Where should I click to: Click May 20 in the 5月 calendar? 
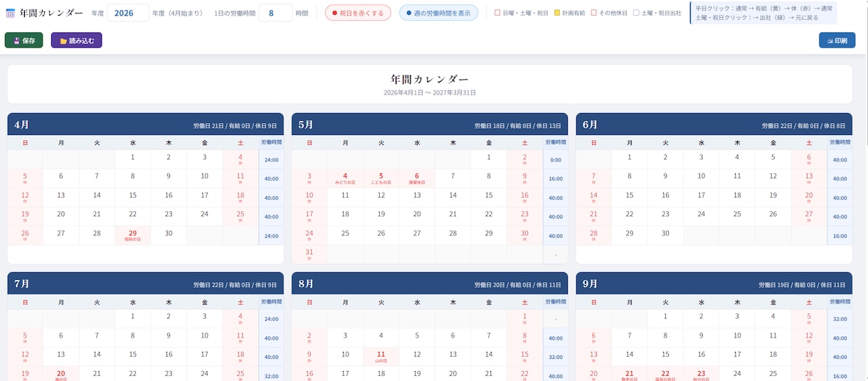click(x=417, y=216)
